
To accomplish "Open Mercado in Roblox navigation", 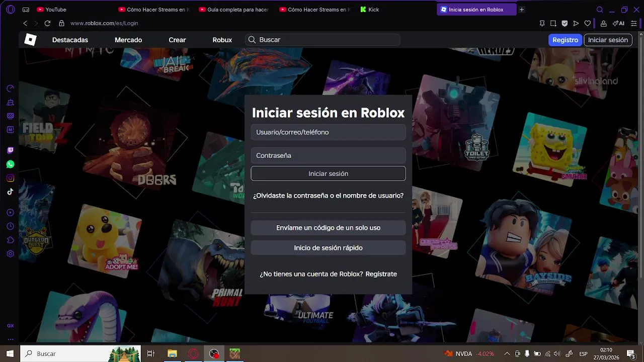I will (128, 40).
